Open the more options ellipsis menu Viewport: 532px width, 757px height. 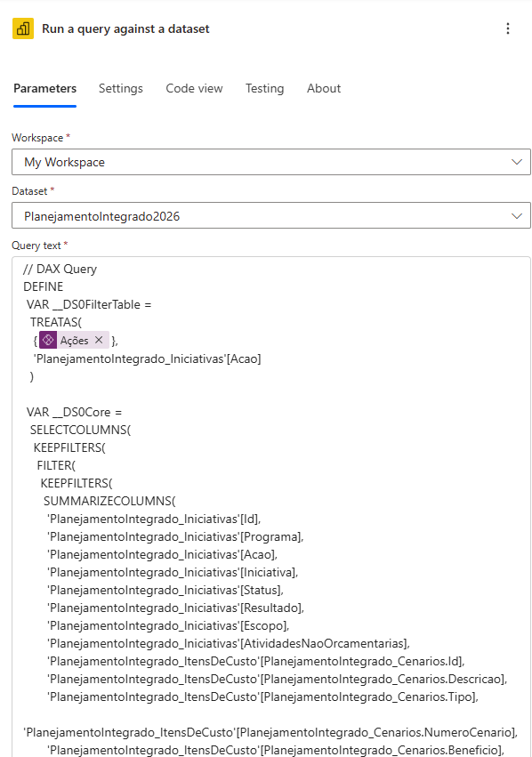click(x=508, y=28)
